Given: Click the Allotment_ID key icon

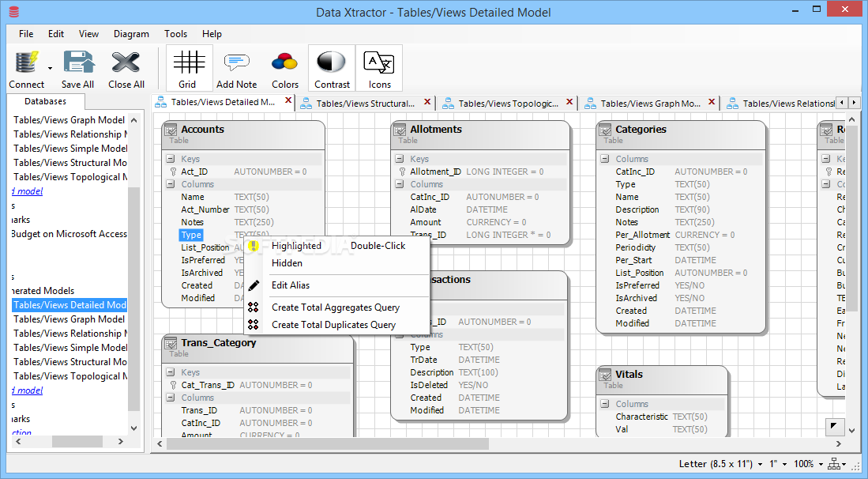Looking at the screenshot, I should tap(402, 172).
